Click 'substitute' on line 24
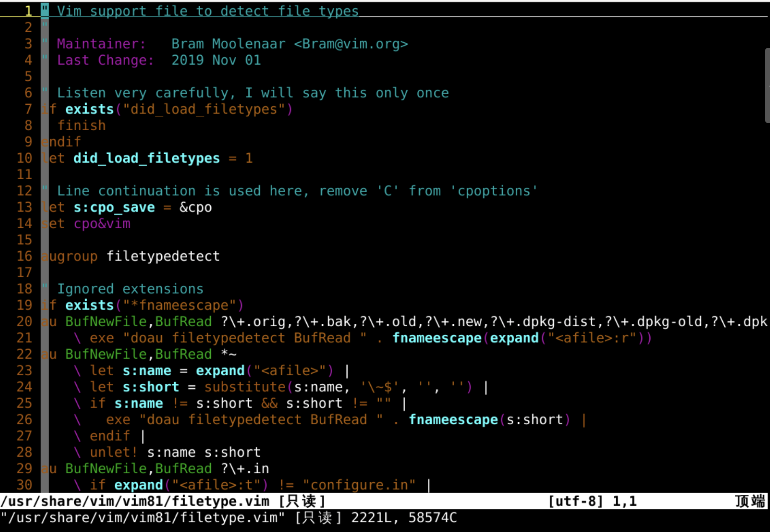The height and width of the screenshot is (532, 770). (245, 387)
